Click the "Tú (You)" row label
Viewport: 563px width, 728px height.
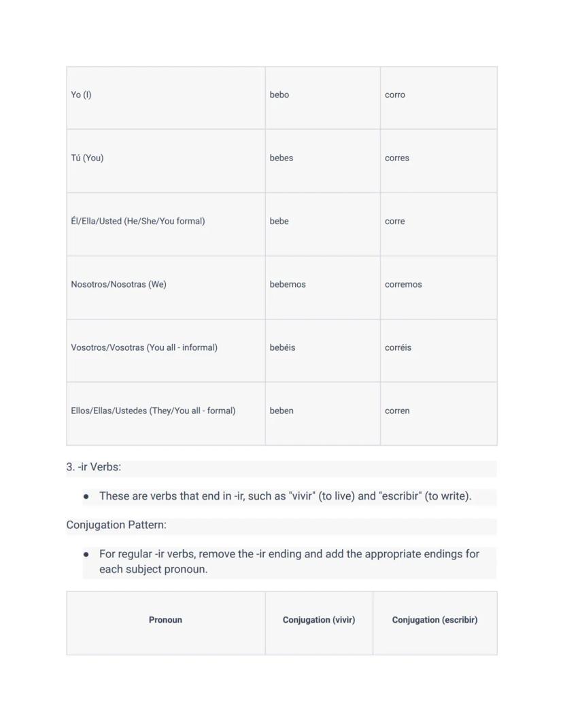click(87, 158)
